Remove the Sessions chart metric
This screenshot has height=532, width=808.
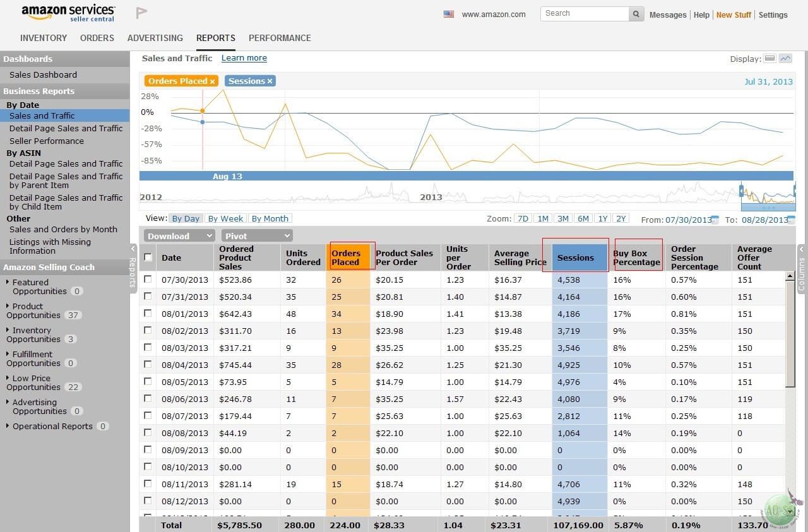tap(270, 81)
